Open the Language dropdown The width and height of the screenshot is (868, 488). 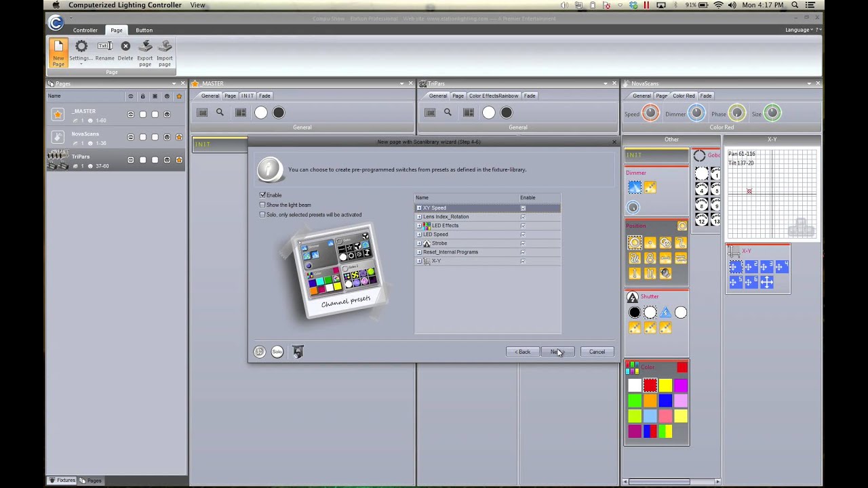point(800,30)
